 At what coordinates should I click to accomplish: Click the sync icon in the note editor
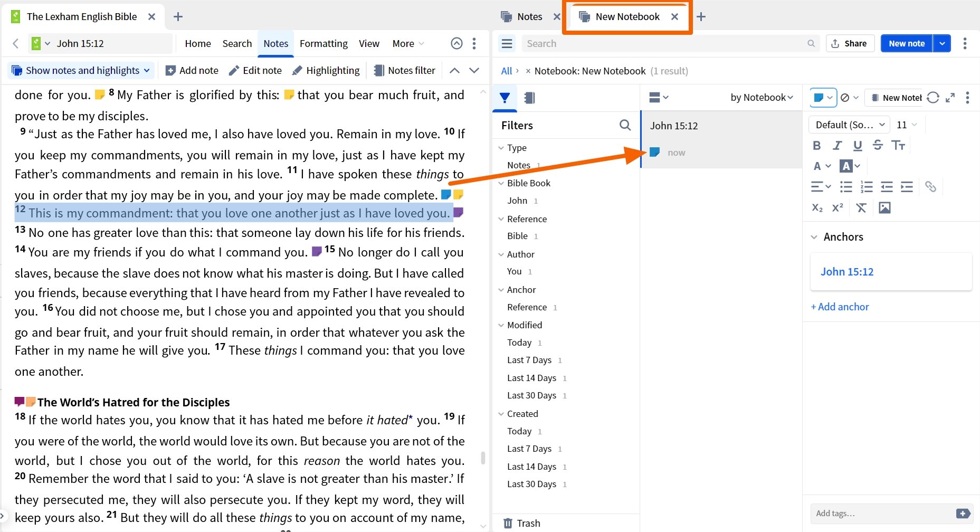(x=933, y=98)
